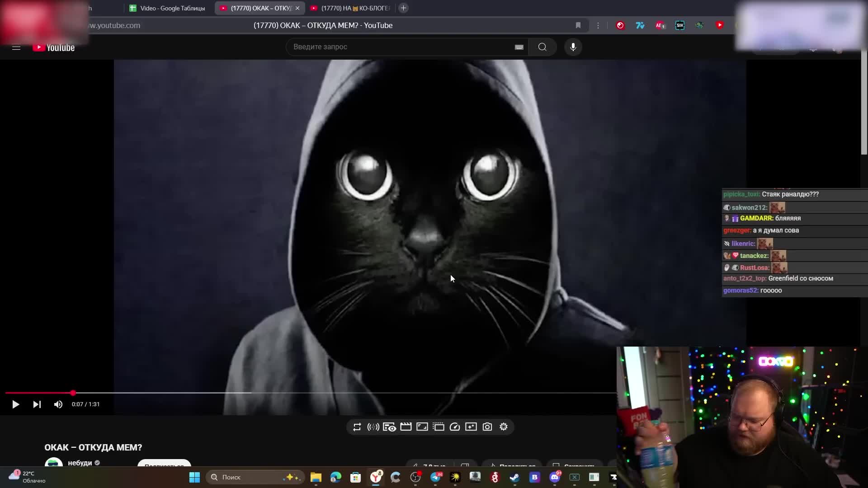This screenshot has width=868, height=488.
Task: Click the video title ОКАК – ОТКУДА МЕМ?
Action: pos(93,447)
